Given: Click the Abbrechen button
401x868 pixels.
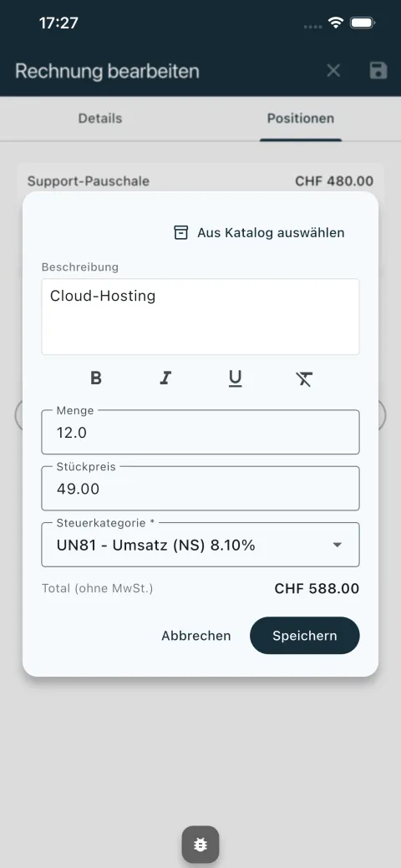Looking at the screenshot, I should 196,636.
